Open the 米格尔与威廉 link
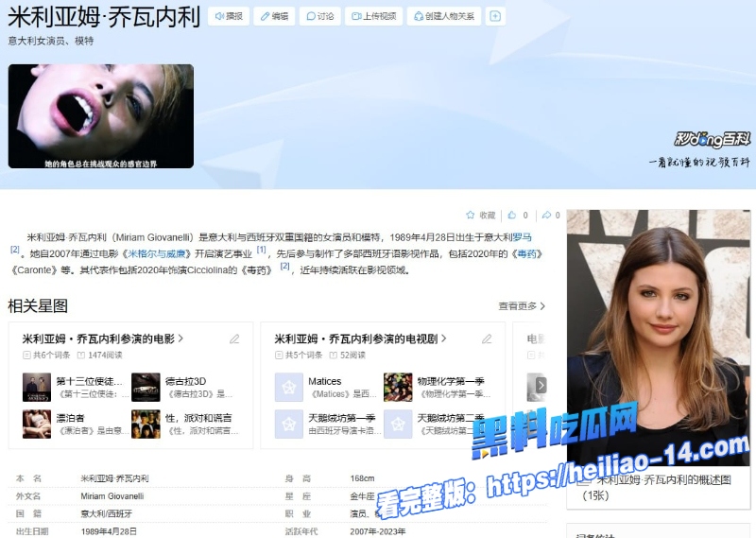Viewport: 756px width, 538px height. point(157,253)
